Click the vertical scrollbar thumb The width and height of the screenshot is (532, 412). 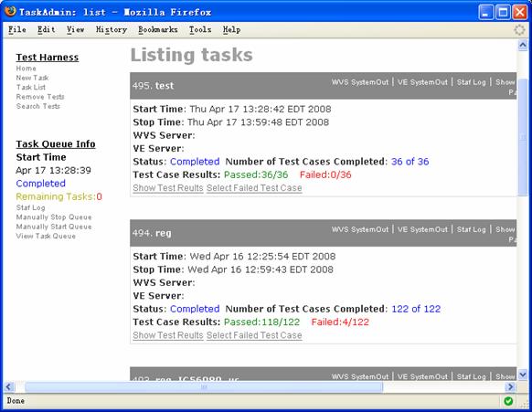(523, 137)
